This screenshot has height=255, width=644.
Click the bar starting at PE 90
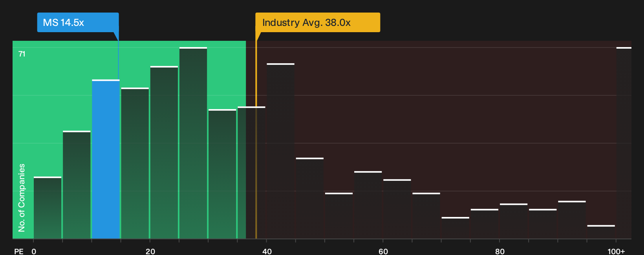click(x=572, y=220)
